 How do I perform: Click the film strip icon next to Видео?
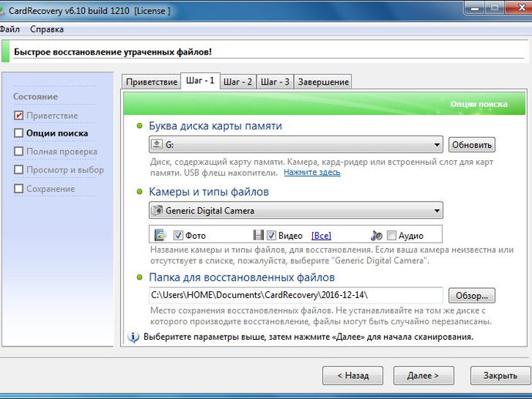pos(258,235)
